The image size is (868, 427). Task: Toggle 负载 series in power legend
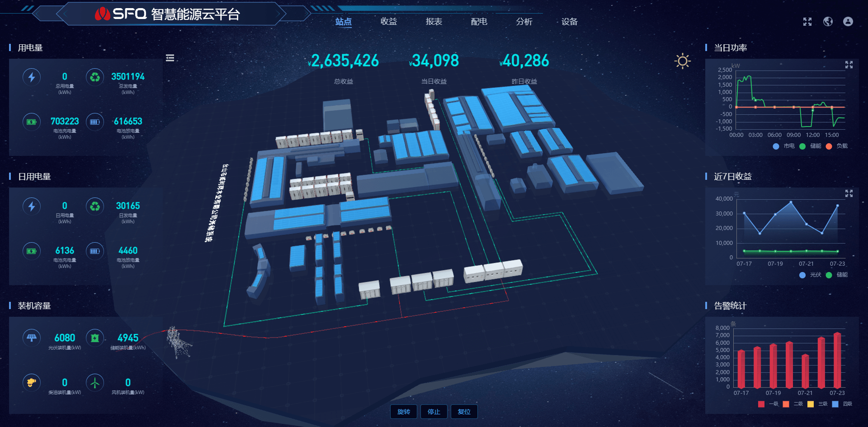(x=837, y=146)
